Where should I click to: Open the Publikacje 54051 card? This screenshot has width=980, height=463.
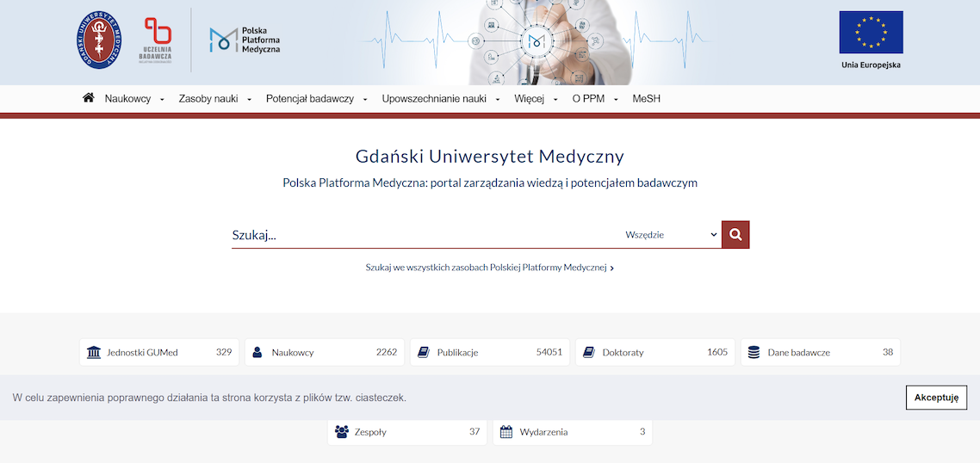click(490, 352)
